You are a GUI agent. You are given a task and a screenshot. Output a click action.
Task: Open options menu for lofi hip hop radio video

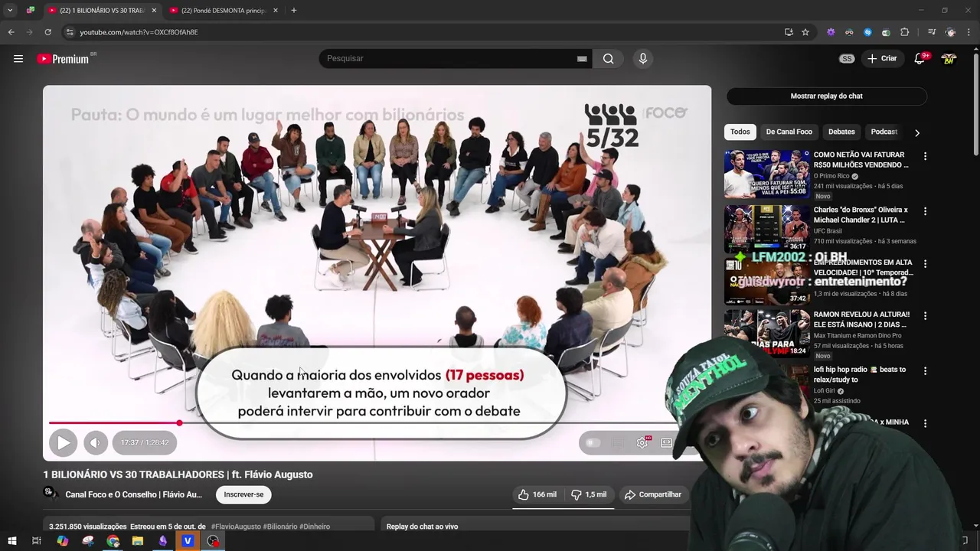(x=925, y=371)
